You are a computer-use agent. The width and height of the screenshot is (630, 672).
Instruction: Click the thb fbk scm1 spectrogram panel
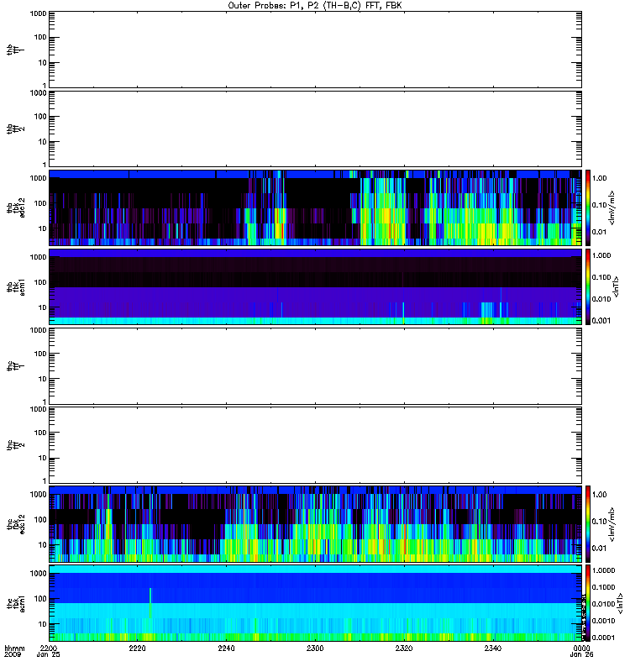click(x=315, y=286)
